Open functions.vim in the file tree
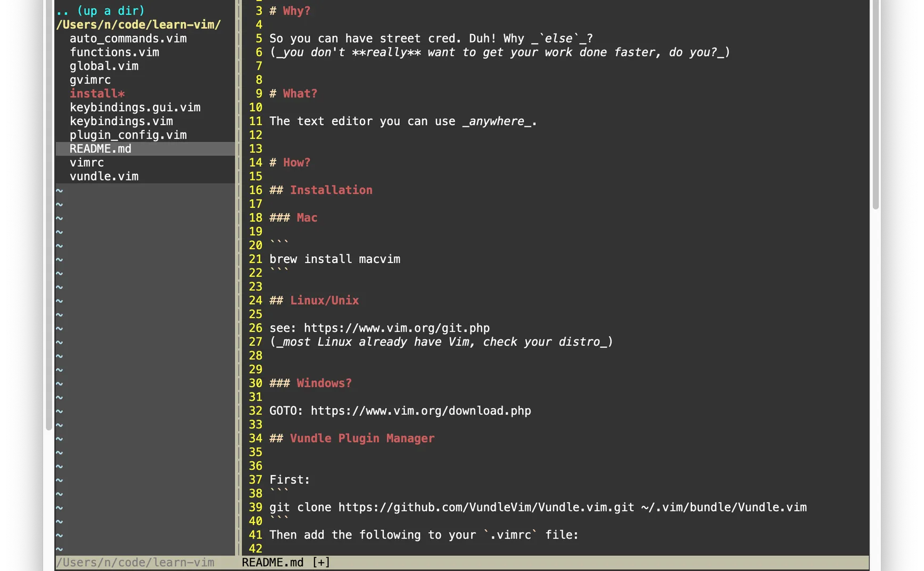 [x=114, y=52]
